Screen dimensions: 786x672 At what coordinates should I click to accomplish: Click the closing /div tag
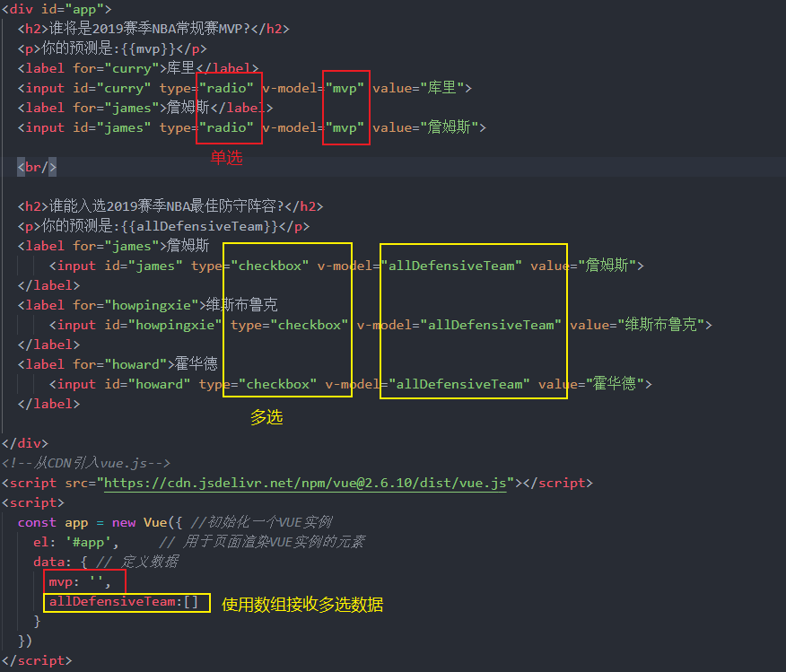[x=24, y=443]
